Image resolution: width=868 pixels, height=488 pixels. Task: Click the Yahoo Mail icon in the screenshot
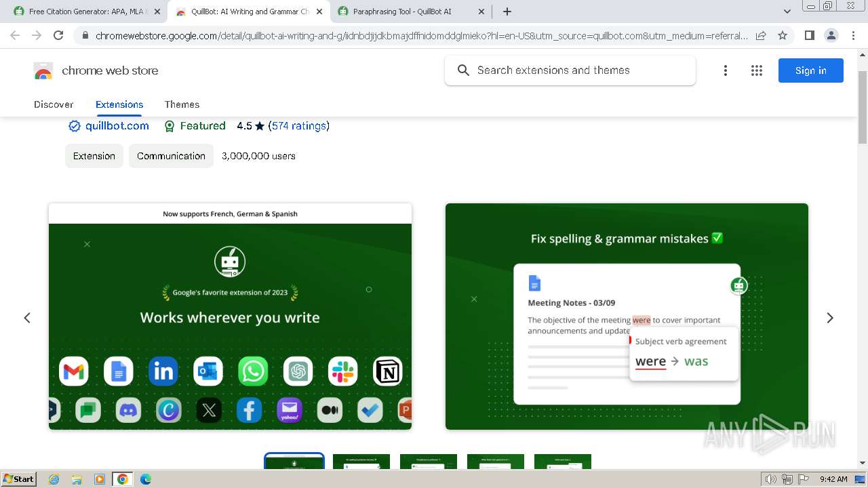point(290,410)
